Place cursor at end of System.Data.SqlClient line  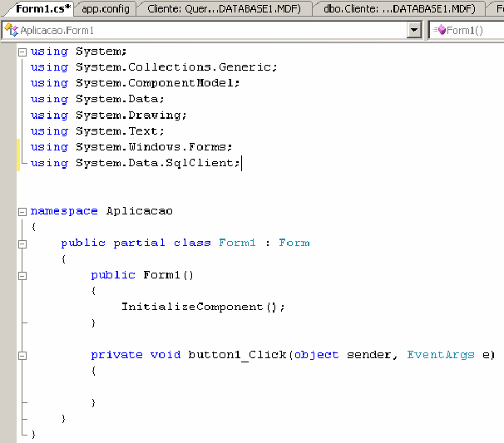point(241,164)
